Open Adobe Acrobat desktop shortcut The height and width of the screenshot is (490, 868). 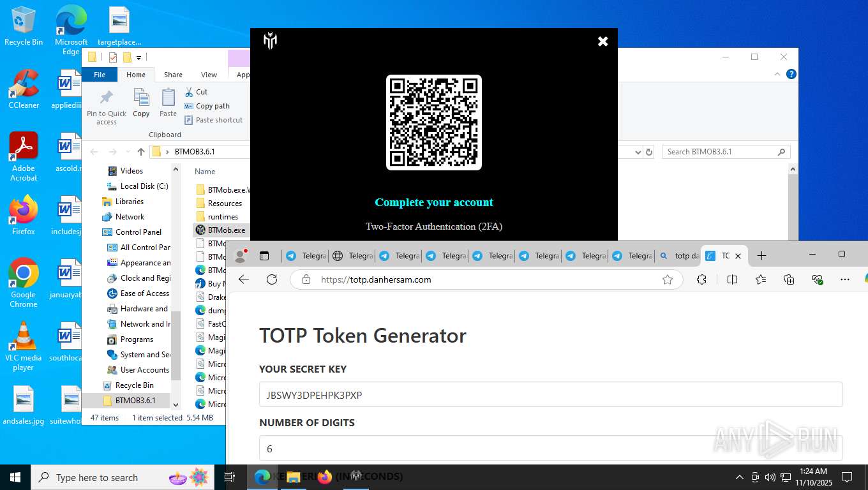24,157
